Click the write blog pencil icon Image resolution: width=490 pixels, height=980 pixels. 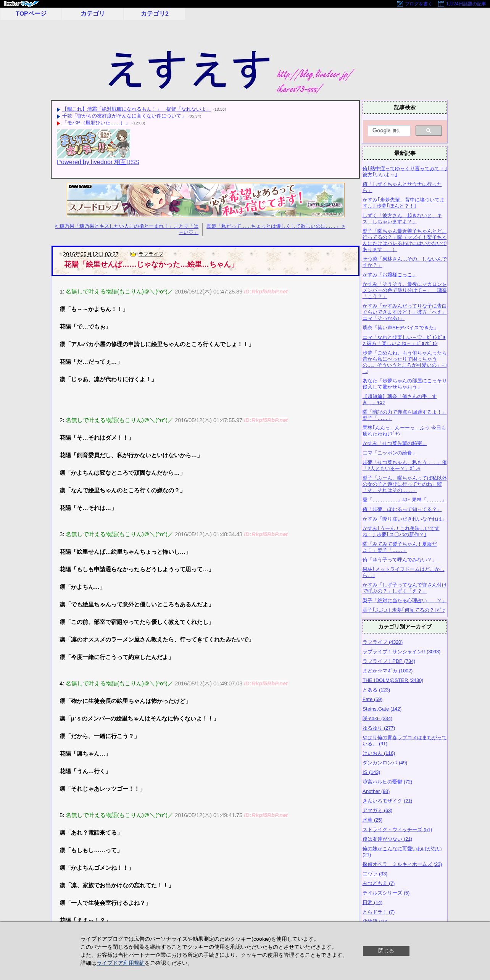coord(400,4)
